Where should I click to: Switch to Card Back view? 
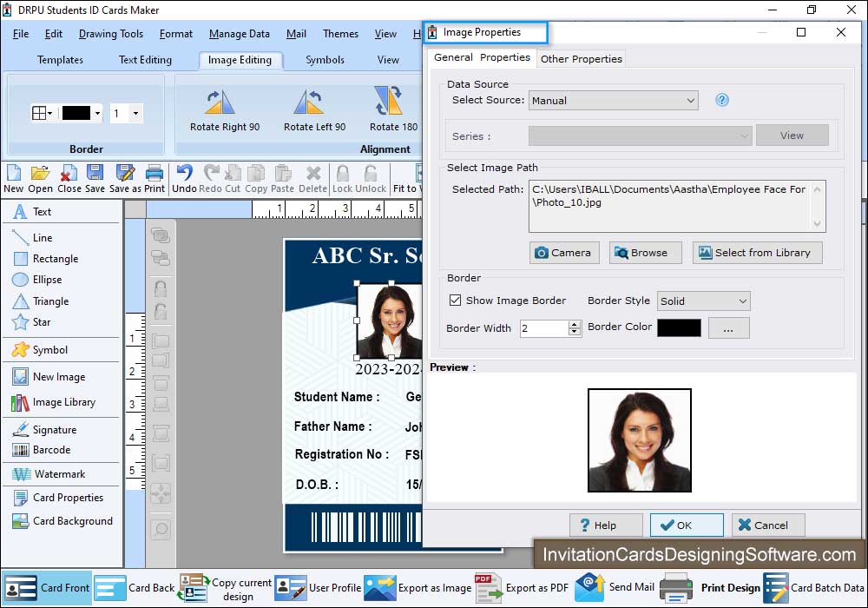tap(135, 588)
